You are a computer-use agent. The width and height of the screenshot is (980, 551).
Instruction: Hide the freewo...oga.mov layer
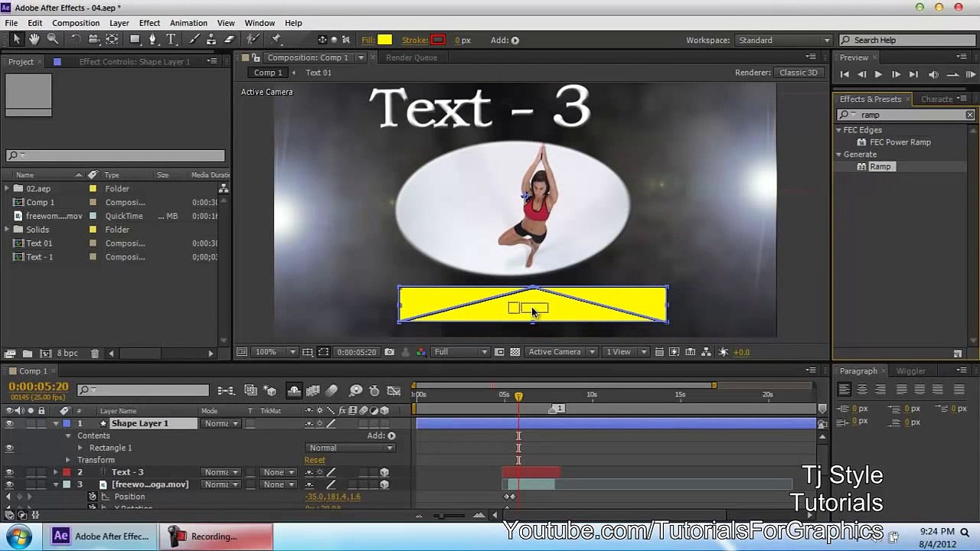coord(9,484)
